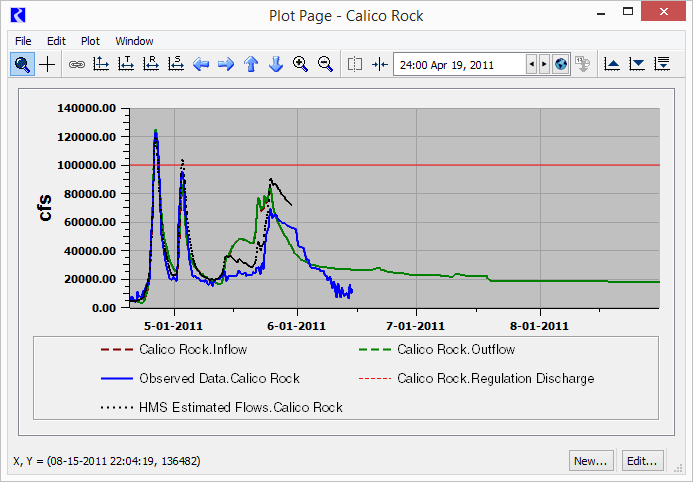
Task: Click the blue Observed Data line swatch
Action: tap(117, 379)
